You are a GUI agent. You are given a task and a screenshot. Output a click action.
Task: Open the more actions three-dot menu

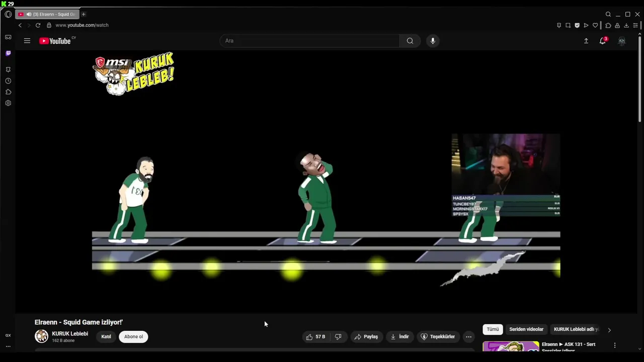pos(468,337)
